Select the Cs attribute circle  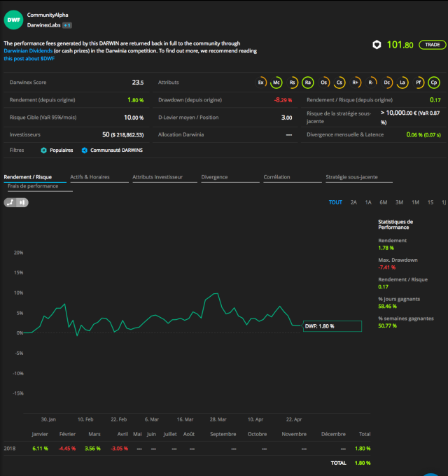click(339, 83)
